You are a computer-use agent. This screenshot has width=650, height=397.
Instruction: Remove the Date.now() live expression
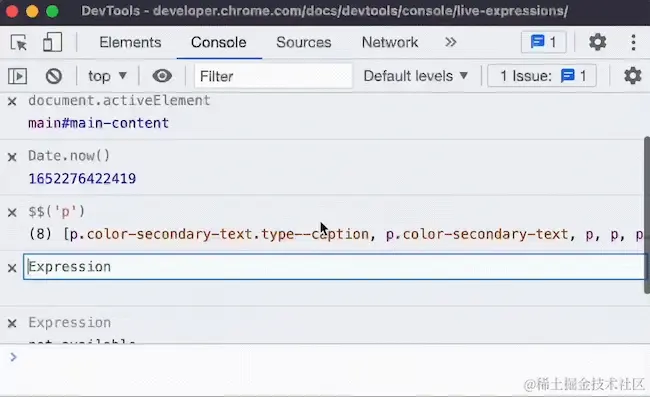[x=12, y=157]
